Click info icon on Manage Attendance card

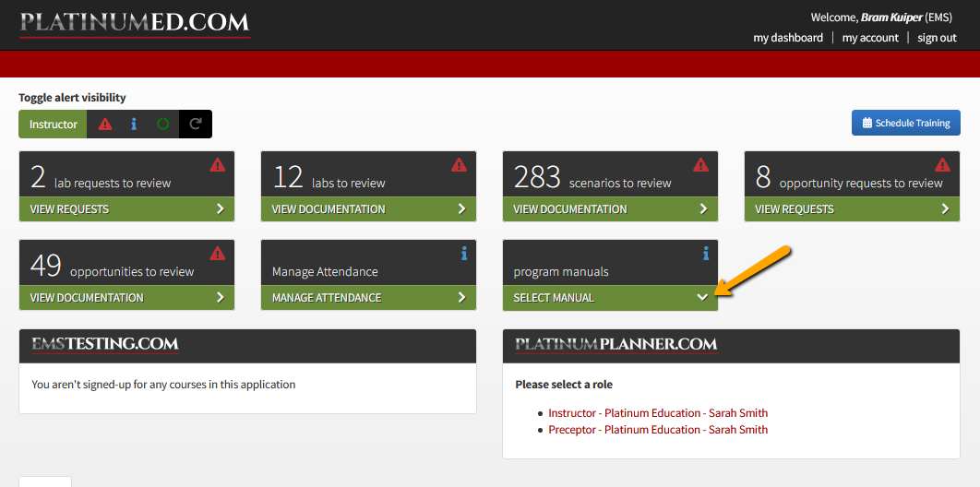click(464, 253)
